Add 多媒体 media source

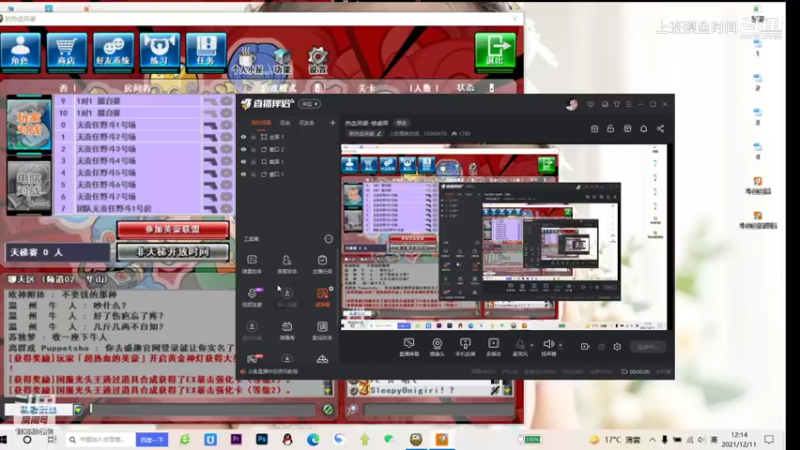[x=493, y=347]
